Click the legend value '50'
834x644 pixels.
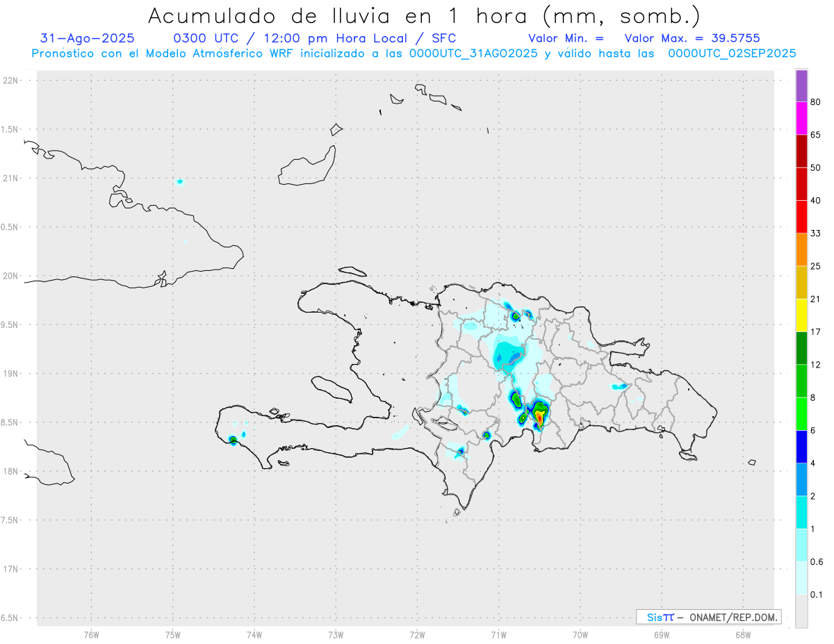point(816,168)
